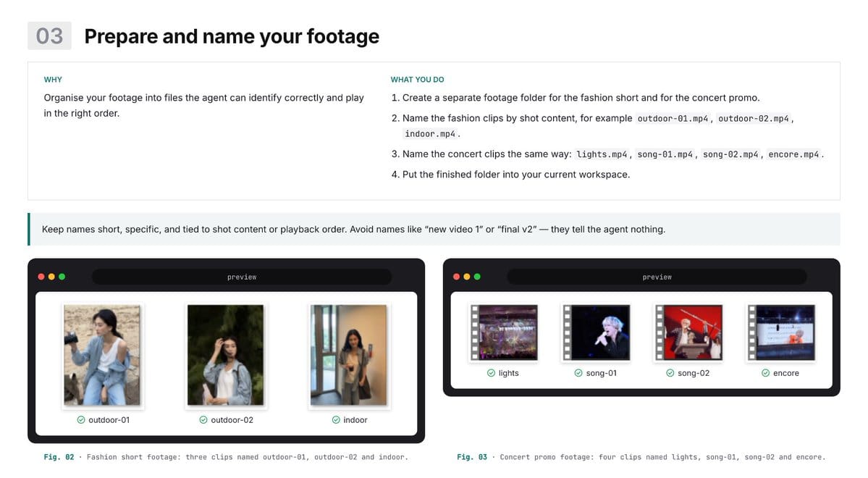Click the "outdoor-01.mp4" code snippet in step 2
This screenshot has height=478, width=868.
pos(673,119)
